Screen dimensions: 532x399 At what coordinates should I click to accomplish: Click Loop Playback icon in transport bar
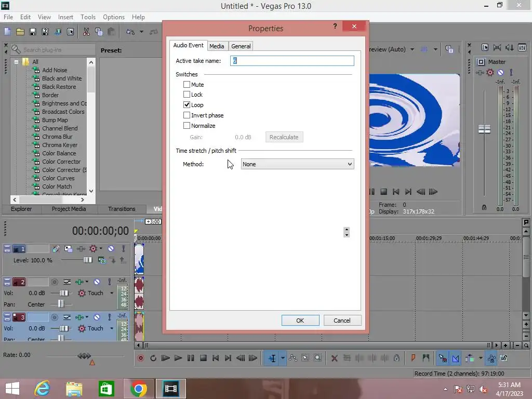pos(153,358)
